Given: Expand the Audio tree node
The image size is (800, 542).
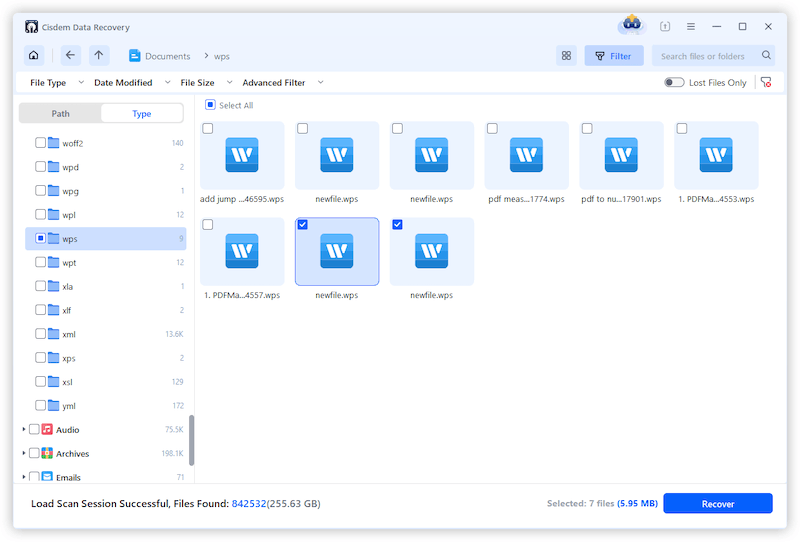Looking at the screenshot, I should (x=23, y=430).
